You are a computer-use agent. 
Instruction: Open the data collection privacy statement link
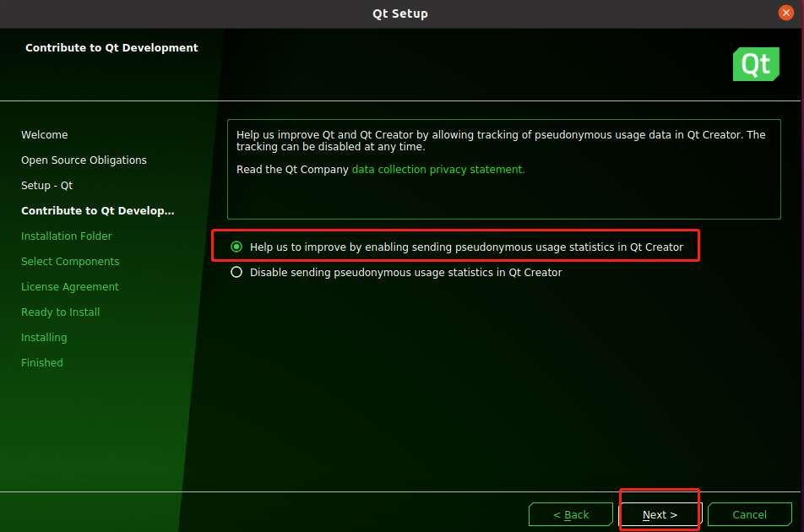[438, 170]
